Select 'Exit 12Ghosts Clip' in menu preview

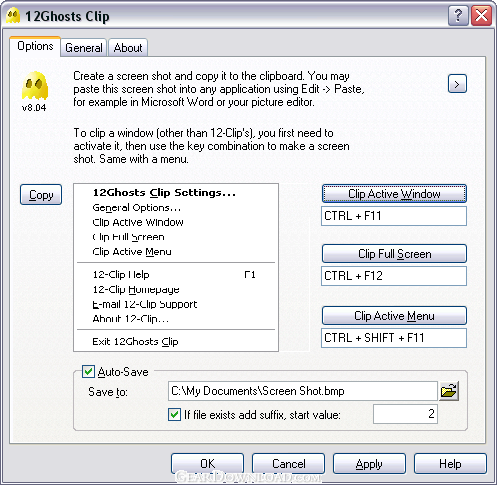pyautogui.click(x=135, y=342)
